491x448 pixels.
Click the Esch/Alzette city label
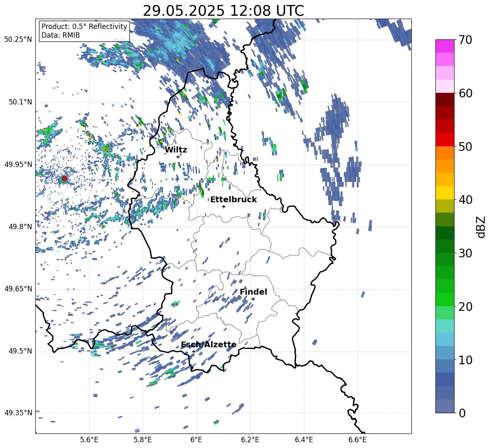pos(209,344)
